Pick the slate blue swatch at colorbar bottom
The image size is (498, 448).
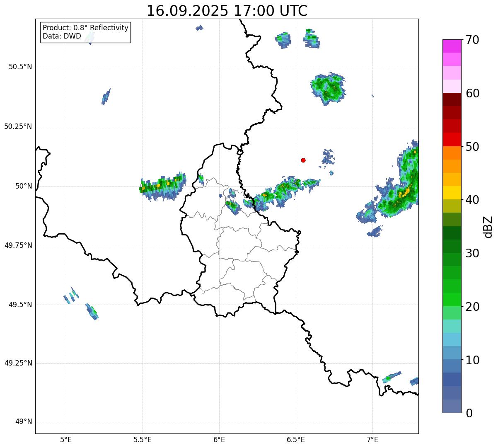(x=452, y=406)
